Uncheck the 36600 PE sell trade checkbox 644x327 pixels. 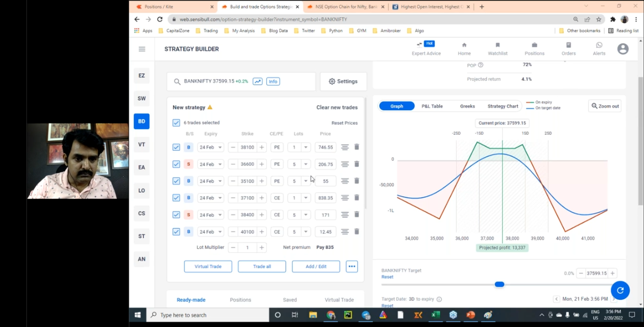click(177, 164)
